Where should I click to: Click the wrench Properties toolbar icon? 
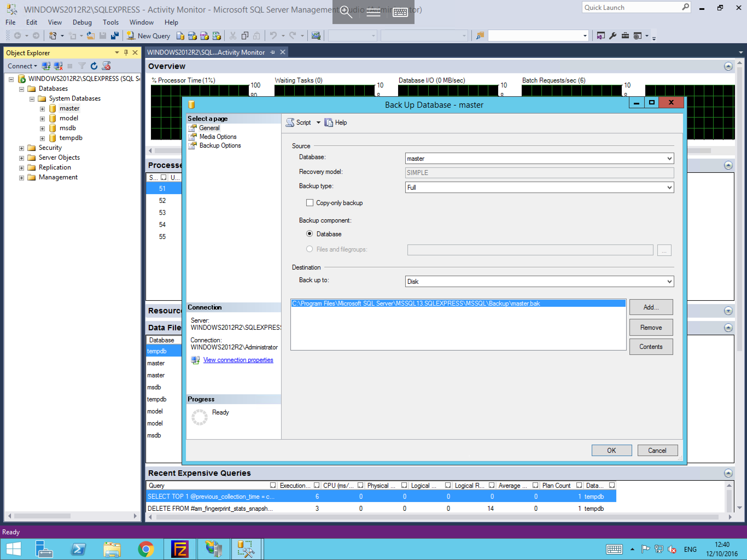612,36
